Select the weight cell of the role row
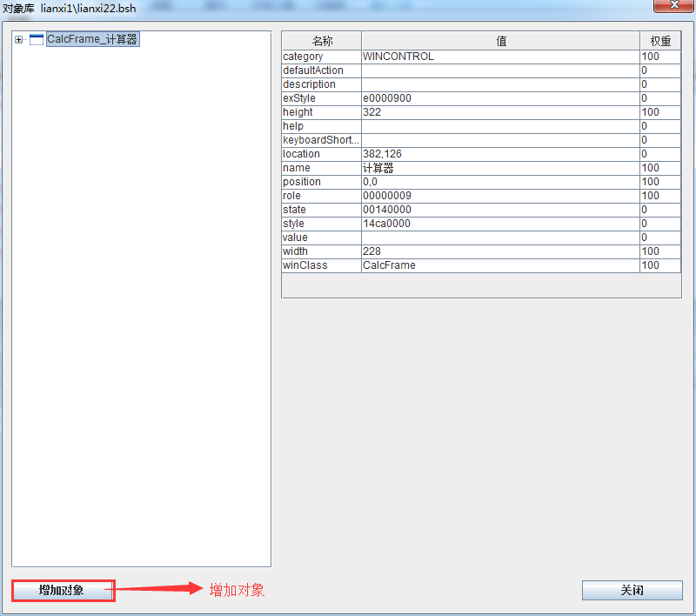Viewport: 696px width, 616px height. [x=660, y=196]
